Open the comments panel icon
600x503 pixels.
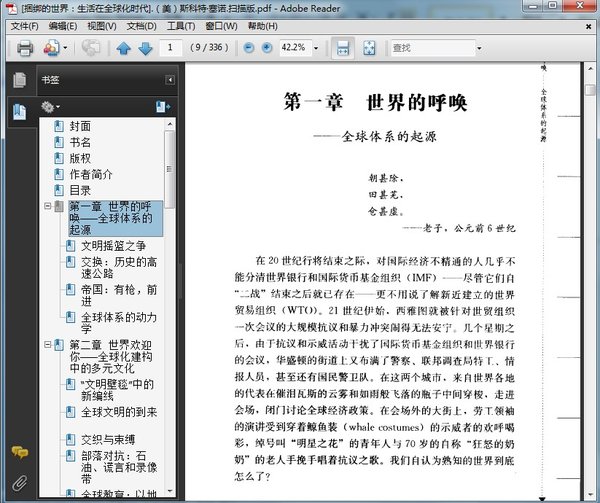tap(20, 452)
